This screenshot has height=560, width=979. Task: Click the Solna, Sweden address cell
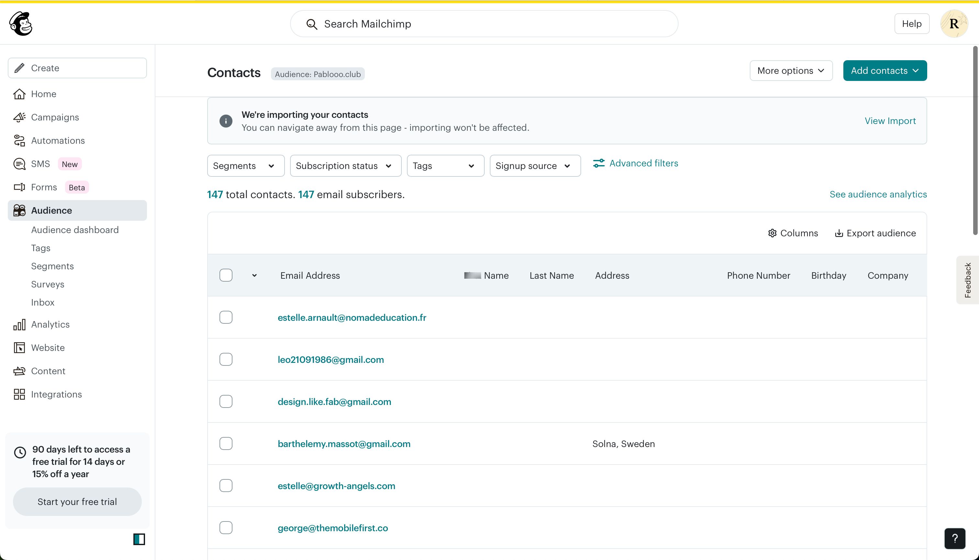click(x=624, y=444)
